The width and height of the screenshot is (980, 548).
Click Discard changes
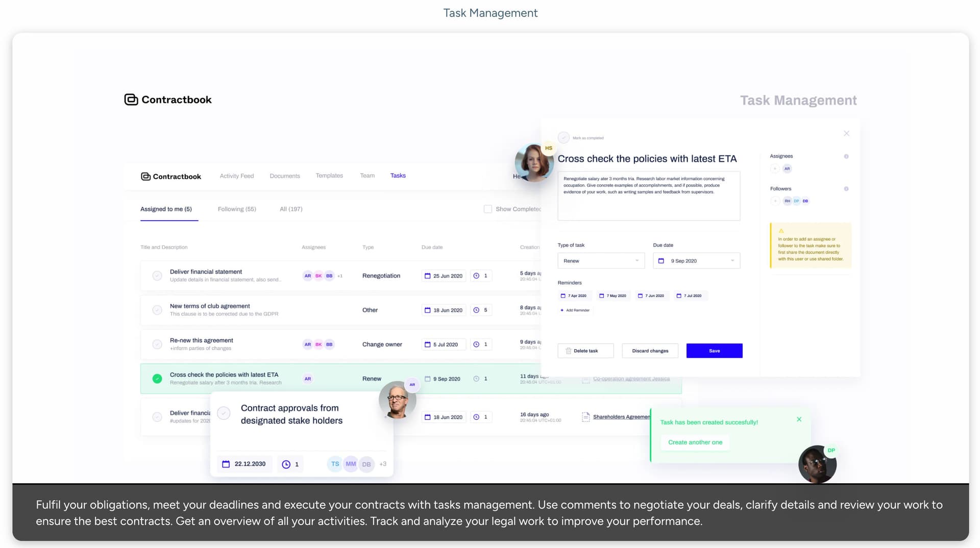(x=650, y=351)
